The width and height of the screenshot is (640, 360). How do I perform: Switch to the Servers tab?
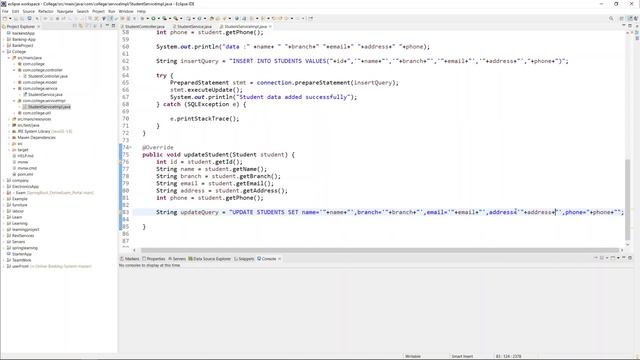tap(177, 259)
